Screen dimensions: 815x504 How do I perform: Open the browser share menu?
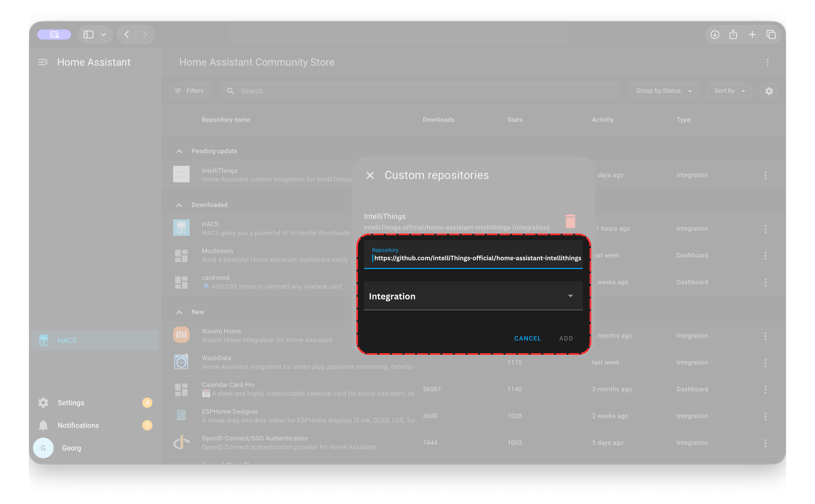(733, 34)
